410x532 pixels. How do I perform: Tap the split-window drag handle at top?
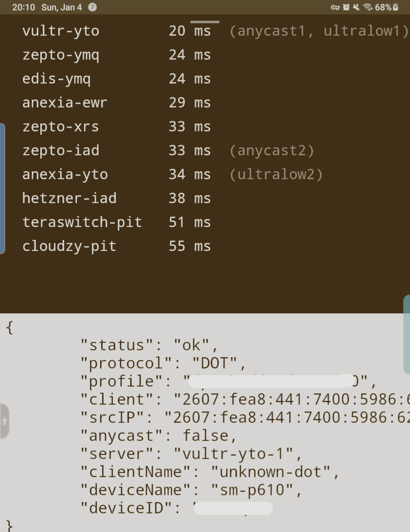pyautogui.click(x=204, y=22)
